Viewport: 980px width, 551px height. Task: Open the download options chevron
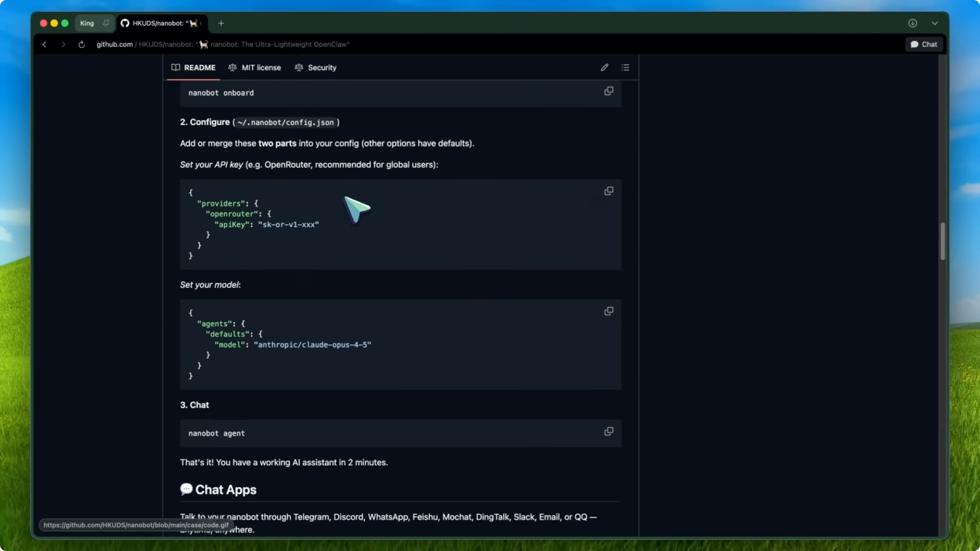[x=935, y=23]
